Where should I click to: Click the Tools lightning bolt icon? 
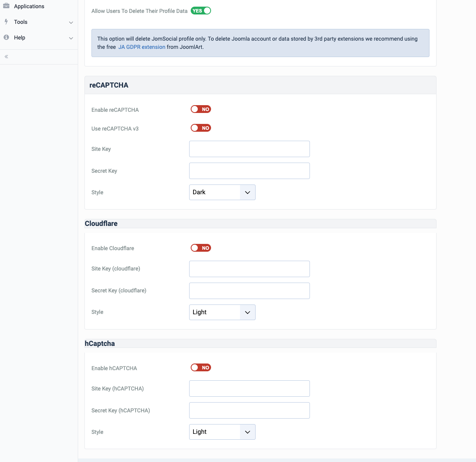coord(6,22)
